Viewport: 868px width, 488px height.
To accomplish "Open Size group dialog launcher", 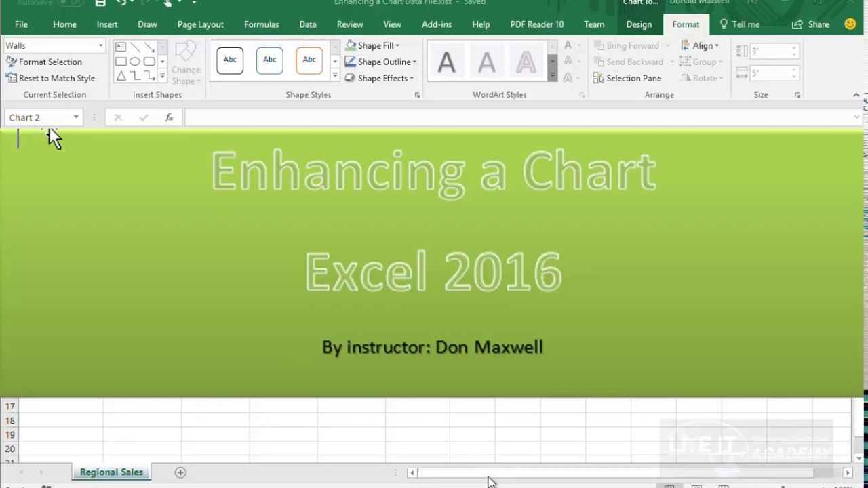I will coord(797,95).
